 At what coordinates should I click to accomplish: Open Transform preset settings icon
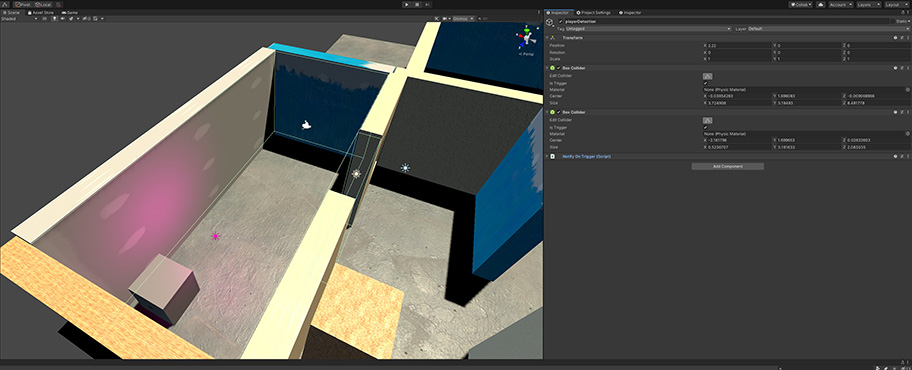click(902, 38)
